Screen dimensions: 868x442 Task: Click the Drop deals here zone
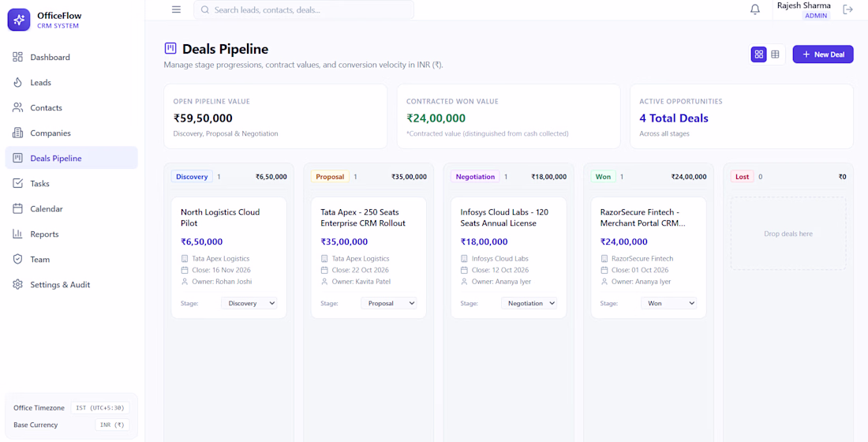click(788, 234)
